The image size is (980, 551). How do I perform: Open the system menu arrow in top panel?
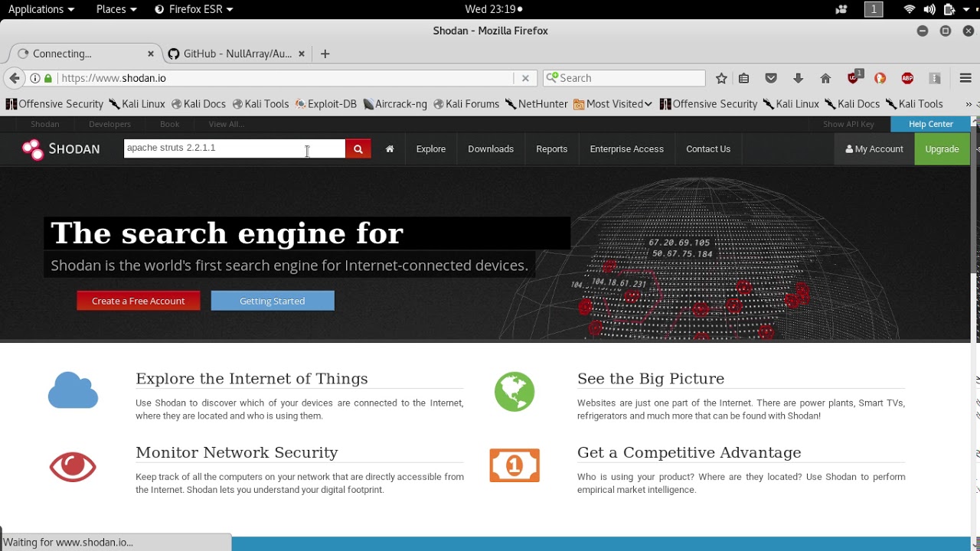968,9
